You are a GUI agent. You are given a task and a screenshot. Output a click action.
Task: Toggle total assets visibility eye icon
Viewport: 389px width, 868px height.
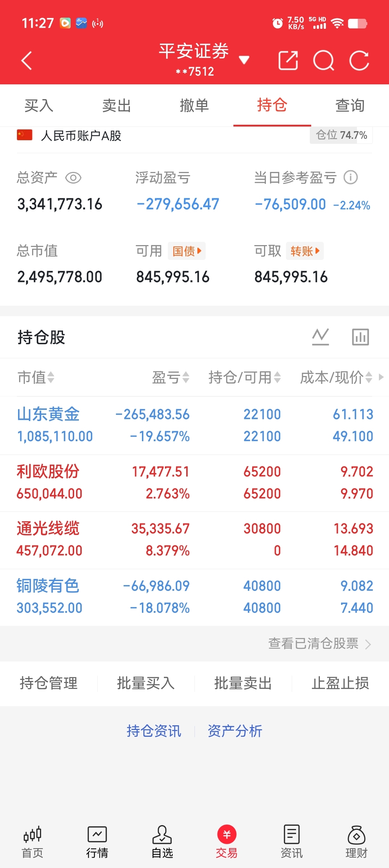click(x=73, y=178)
